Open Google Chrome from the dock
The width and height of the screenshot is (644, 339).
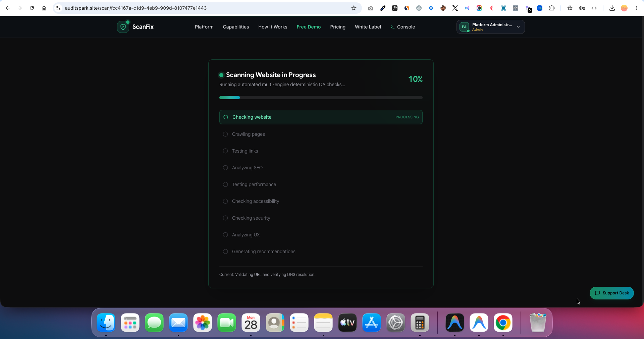click(503, 323)
